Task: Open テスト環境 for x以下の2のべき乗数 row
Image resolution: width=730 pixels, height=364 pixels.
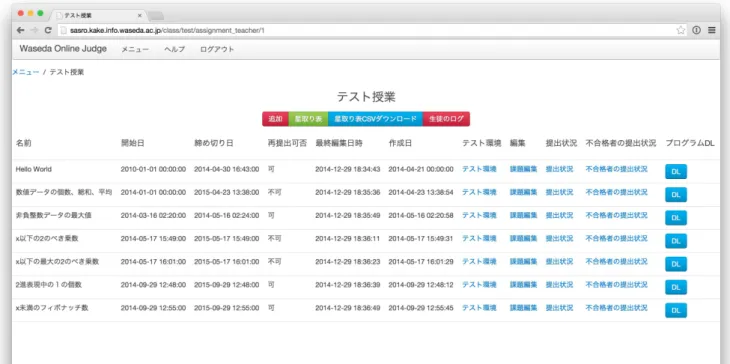Action: (479, 238)
